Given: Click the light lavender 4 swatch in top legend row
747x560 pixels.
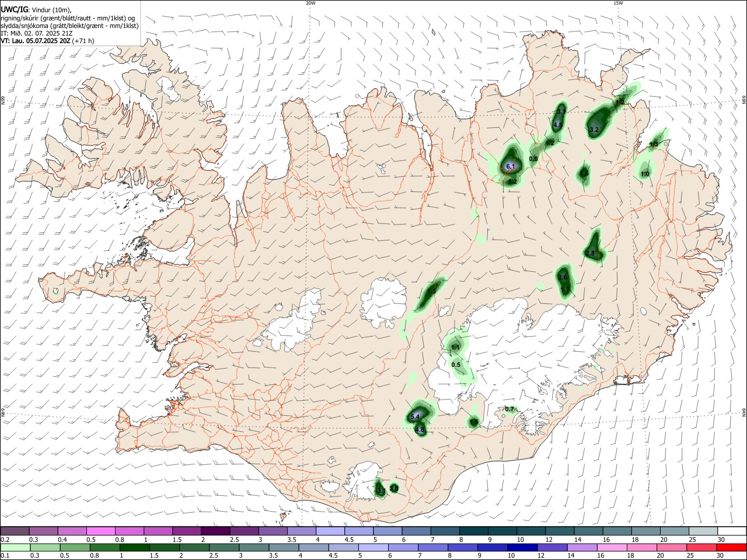Looking at the screenshot, I should [330, 531].
